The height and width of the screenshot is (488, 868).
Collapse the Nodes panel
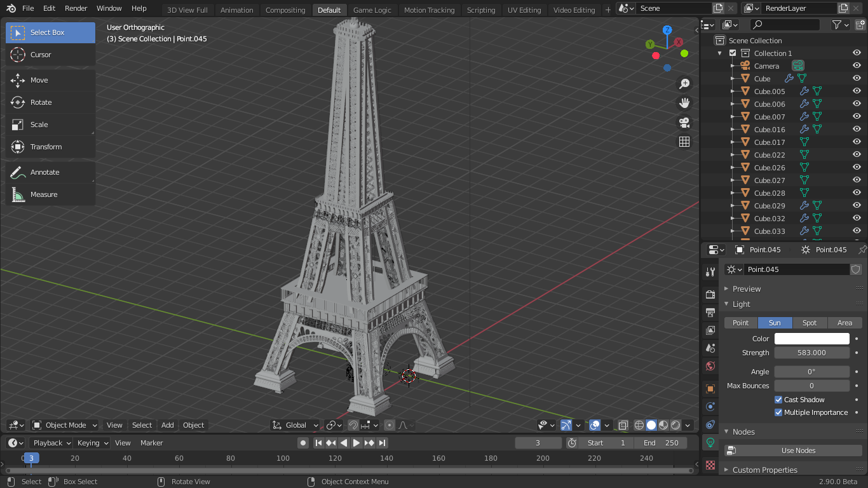pos(743,432)
